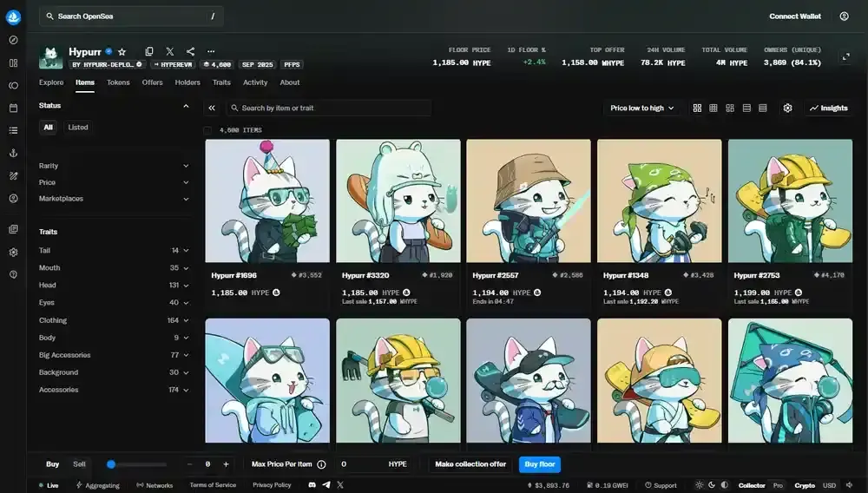
Task: Enable dark theme moon icon
Action: pyautogui.click(x=712, y=484)
